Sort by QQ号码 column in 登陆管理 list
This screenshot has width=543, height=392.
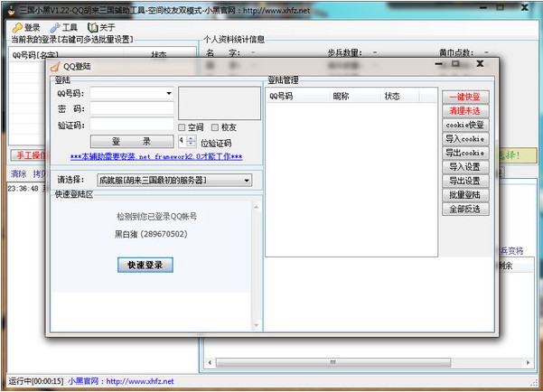pyautogui.click(x=297, y=96)
